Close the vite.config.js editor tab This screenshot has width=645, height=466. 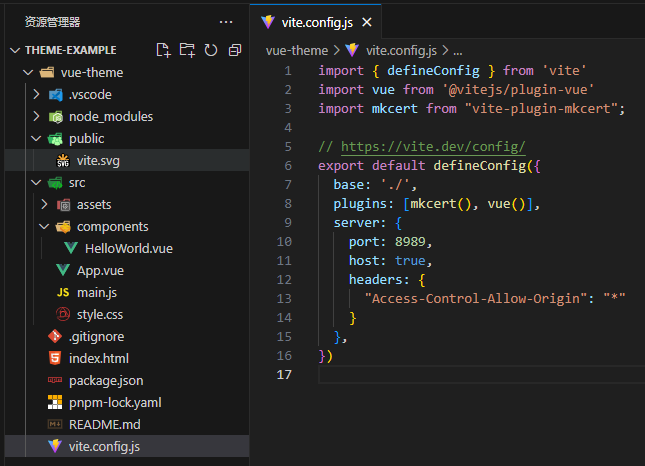[367, 22]
